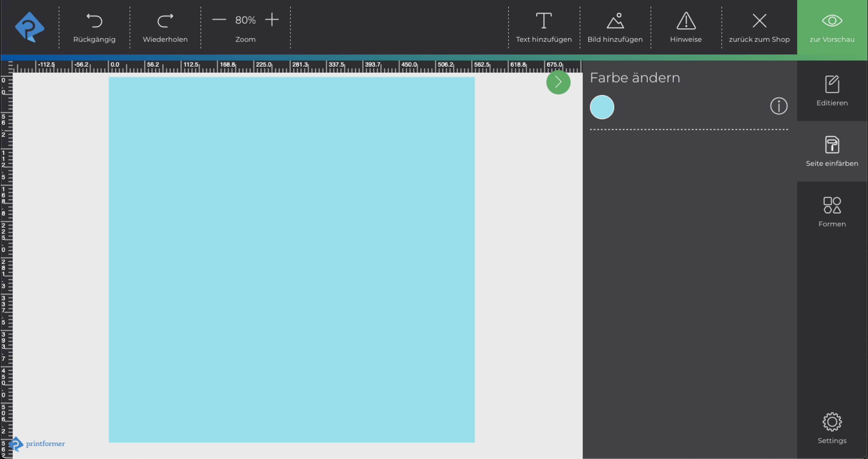Image resolution: width=868 pixels, height=459 pixels.
Task: Increase zoom with the plus control
Action: (272, 19)
